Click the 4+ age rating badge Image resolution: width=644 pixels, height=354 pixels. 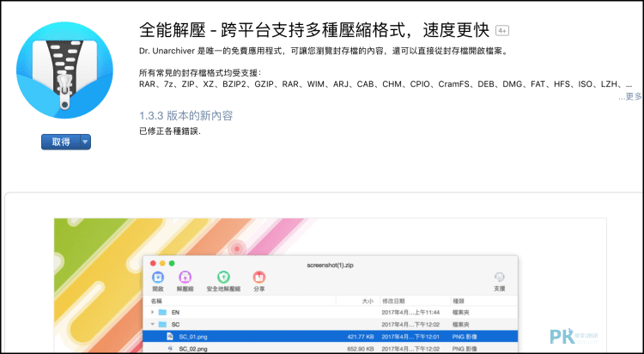(x=502, y=30)
